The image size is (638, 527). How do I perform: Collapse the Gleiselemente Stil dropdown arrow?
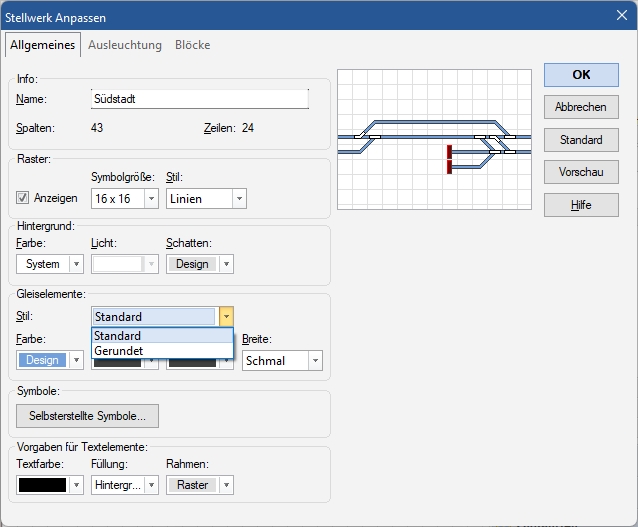click(x=225, y=317)
